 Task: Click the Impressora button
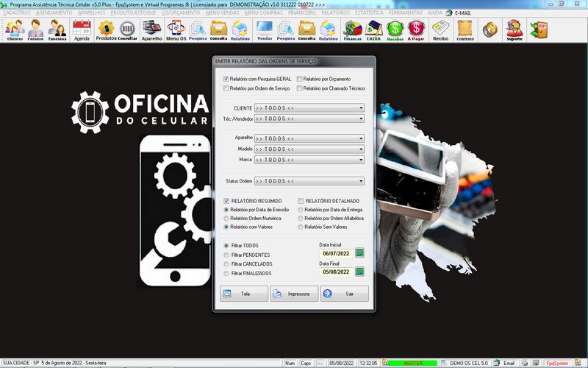pos(295,294)
